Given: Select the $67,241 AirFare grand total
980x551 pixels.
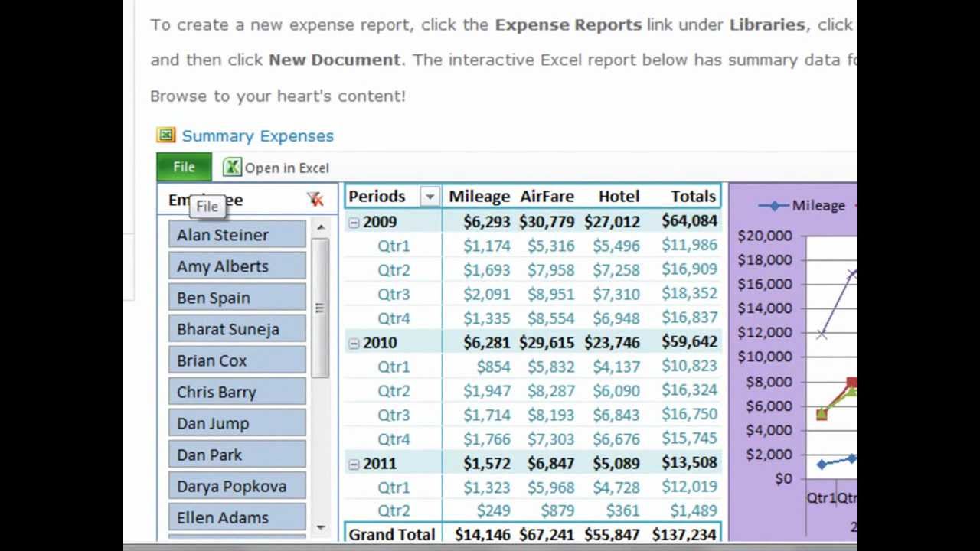Looking at the screenshot, I should (547, 534).
